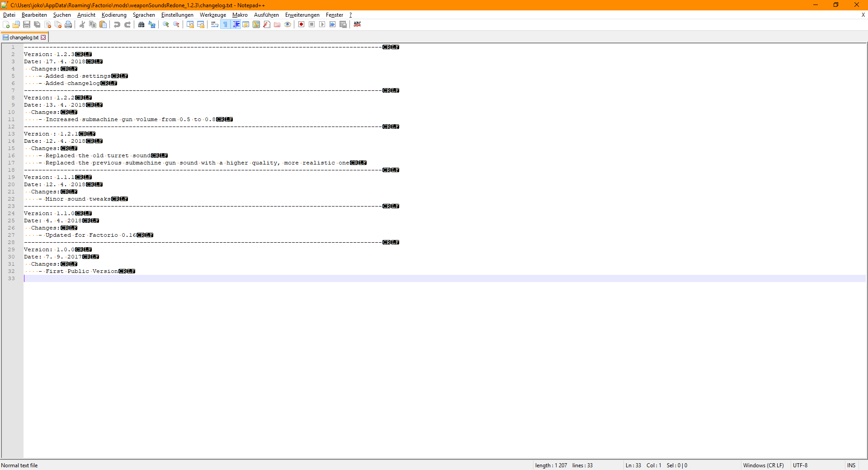Zoom out with the magnifier minus icon

pos(176,24)
